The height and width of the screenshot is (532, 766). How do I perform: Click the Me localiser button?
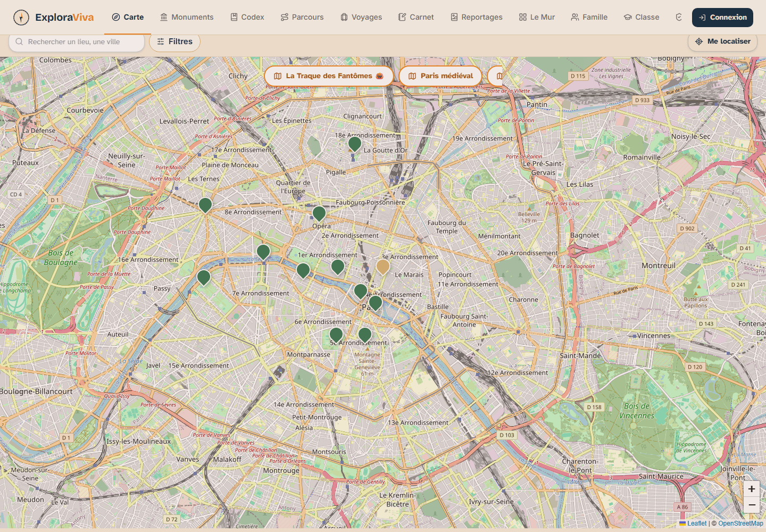coord(722,41)
